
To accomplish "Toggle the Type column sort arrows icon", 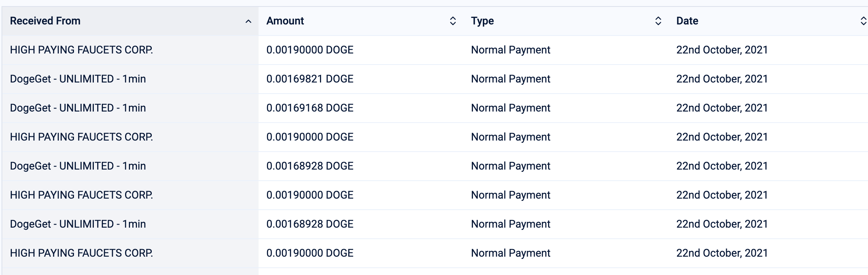I will (x=658, y=21).
